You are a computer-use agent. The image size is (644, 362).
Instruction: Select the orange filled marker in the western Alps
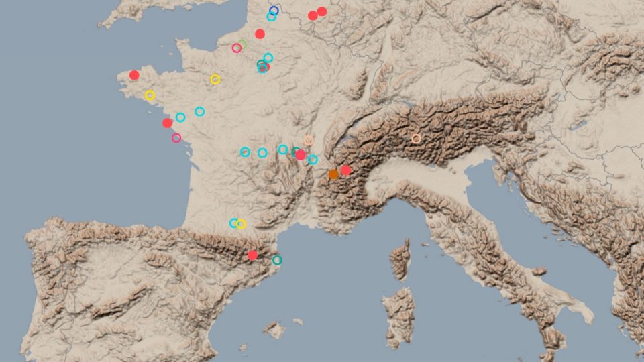(333, 174)
